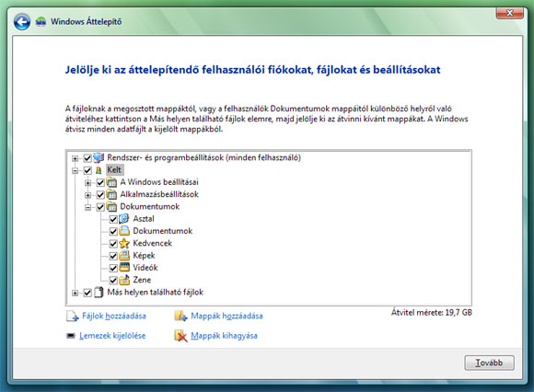Image resolution: width=534 pixels, height=392 pixels.
Task: Click the Zene music folder icon
Action: [124, 280]
